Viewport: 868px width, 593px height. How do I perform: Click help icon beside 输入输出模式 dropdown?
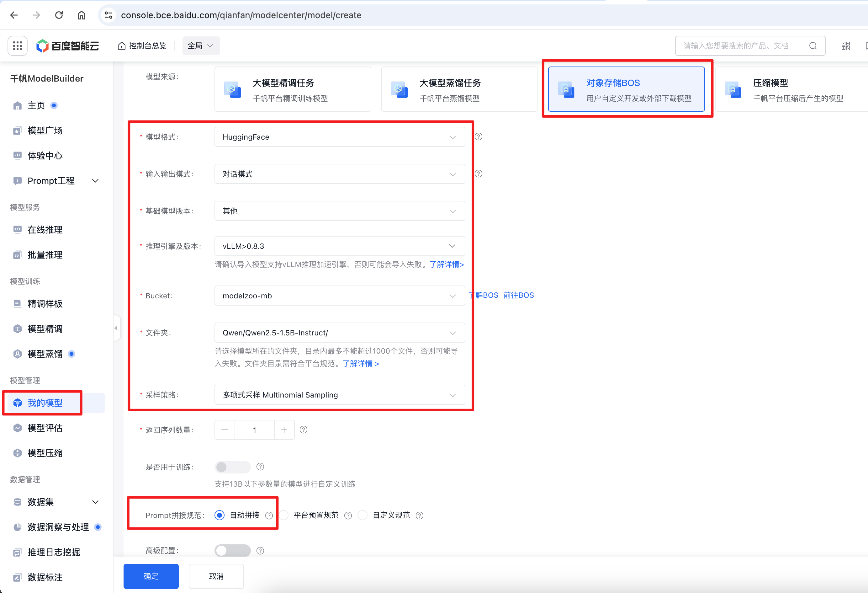tap(479, 174)
